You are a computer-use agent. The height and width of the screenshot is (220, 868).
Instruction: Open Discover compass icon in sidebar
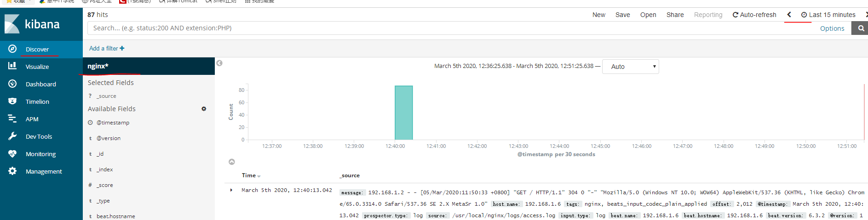point(12,49)
